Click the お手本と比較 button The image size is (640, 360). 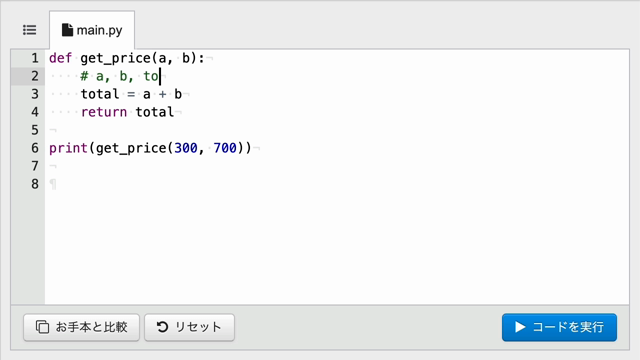[81, 327]
